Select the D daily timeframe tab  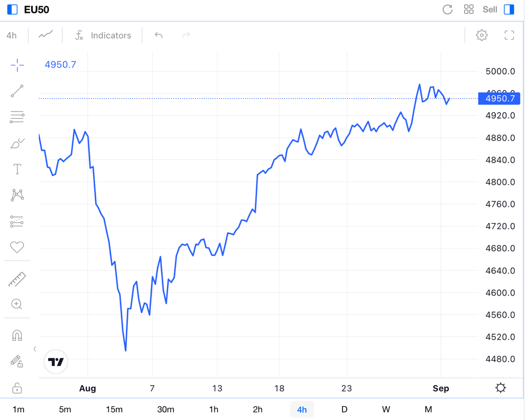pos(344,409)
